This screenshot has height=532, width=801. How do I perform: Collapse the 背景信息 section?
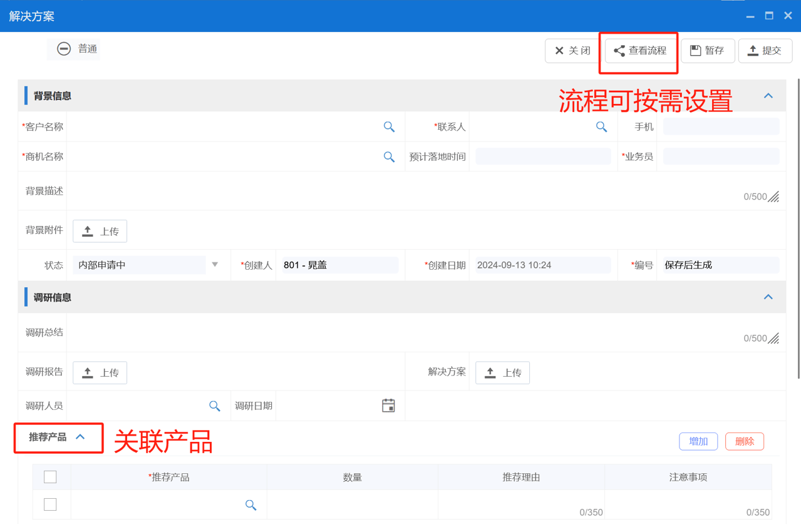pos(768,95)
